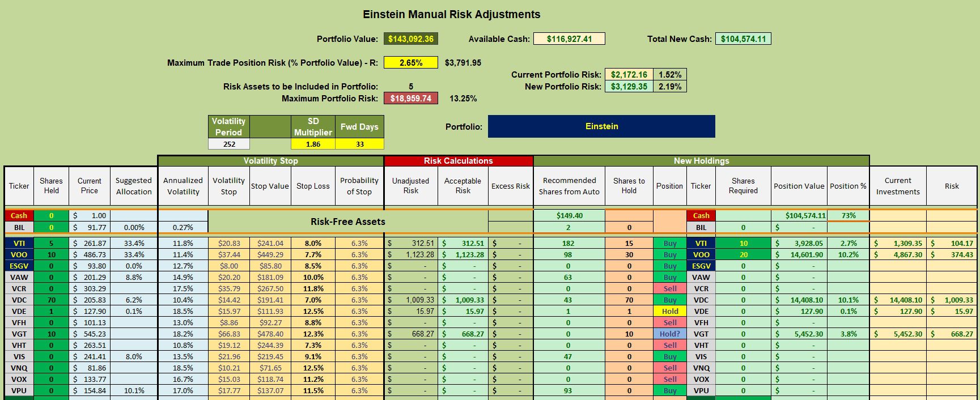This screenshot has width=980, height=400.
Task: Select the risk assets count 5
Action: click(411, 87)
